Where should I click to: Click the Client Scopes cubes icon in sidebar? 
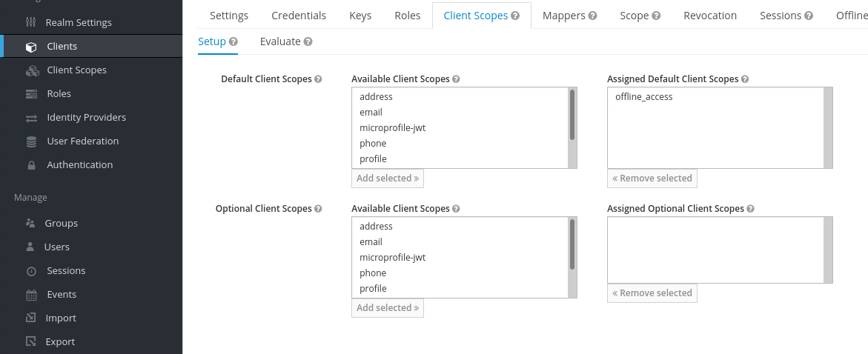click(33, 70)
